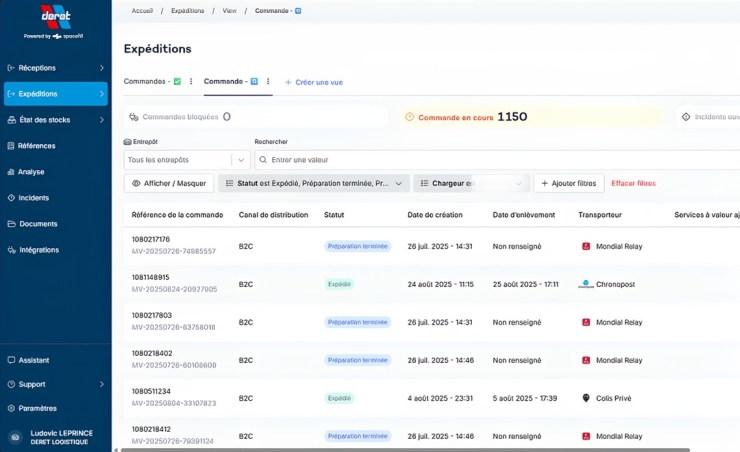Toggle Afficher / Masquer columns

(x=167, y=184)
